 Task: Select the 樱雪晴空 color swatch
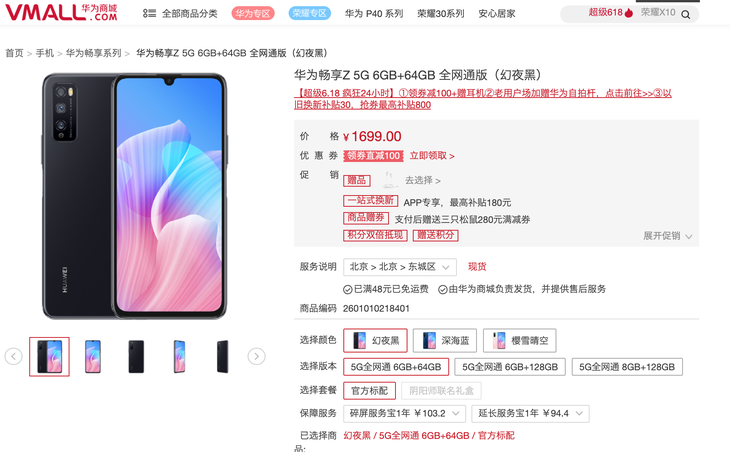(520, 341)
